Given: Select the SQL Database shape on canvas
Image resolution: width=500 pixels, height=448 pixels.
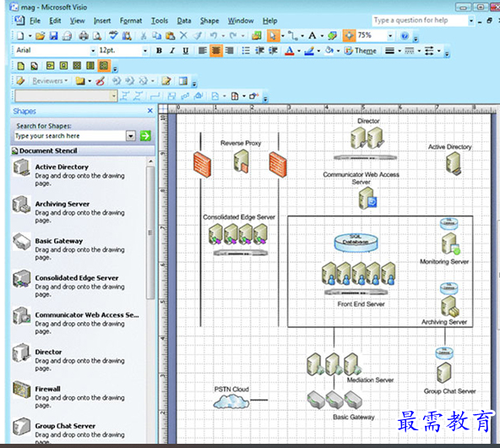Looking at the screenshot, I should (x=356, y=243).
